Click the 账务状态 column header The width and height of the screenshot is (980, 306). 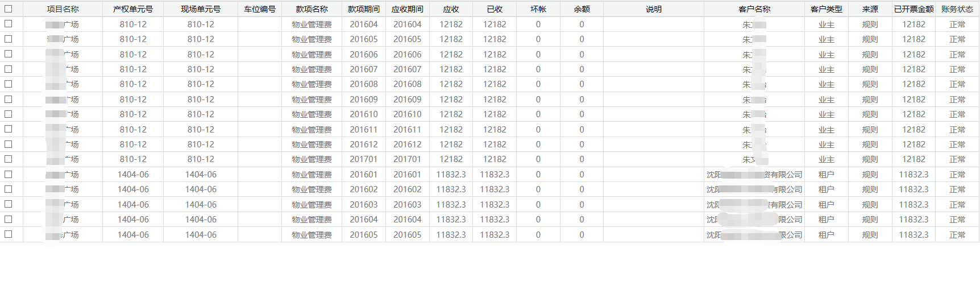click(957, 9)
